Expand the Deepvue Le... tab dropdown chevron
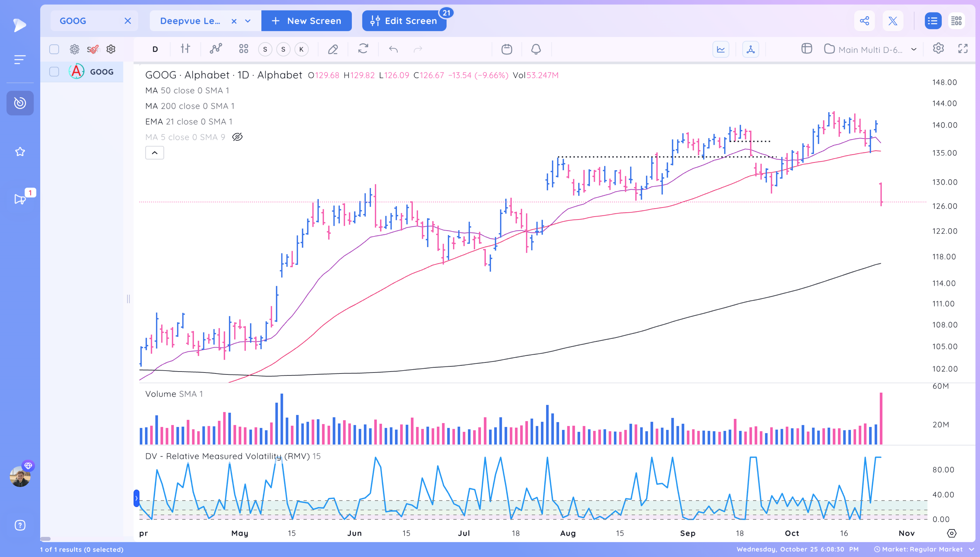 (248, 21)
